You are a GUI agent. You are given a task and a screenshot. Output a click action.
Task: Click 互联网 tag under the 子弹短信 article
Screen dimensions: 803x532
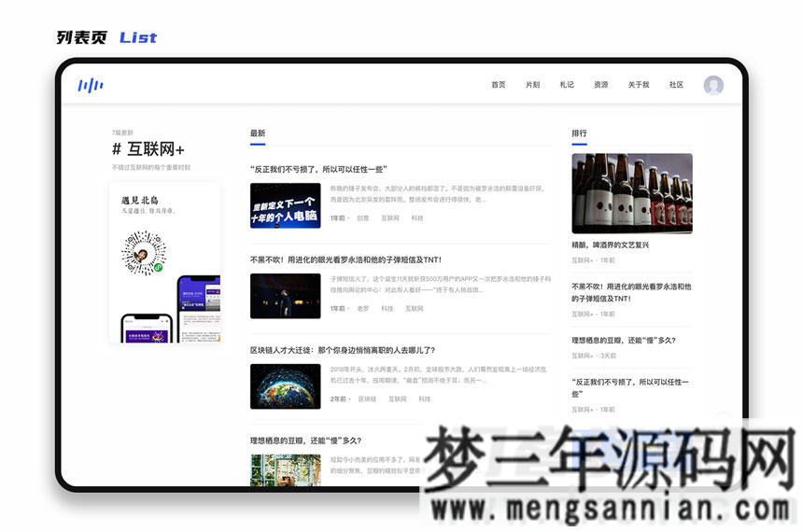(x=415, y=309)
